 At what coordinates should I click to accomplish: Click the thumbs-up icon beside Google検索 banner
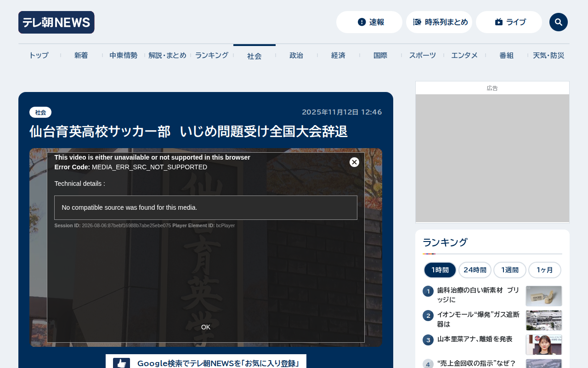click(x=121, y=363)
